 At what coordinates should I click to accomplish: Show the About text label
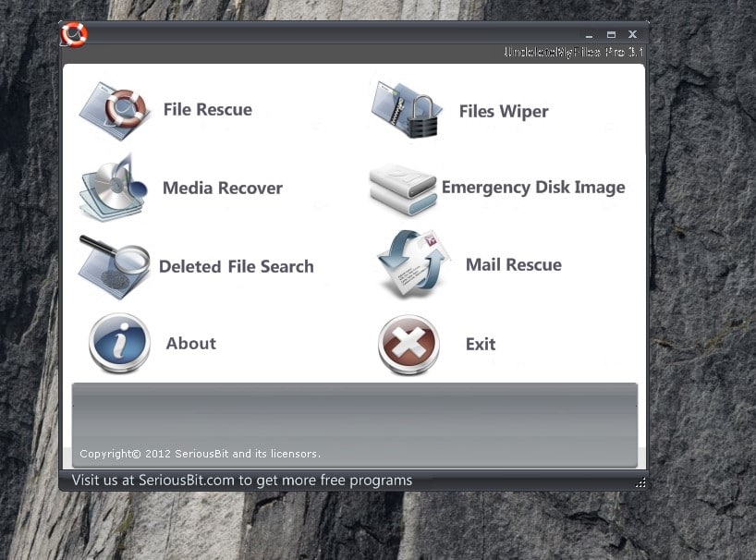coord(190,344)
